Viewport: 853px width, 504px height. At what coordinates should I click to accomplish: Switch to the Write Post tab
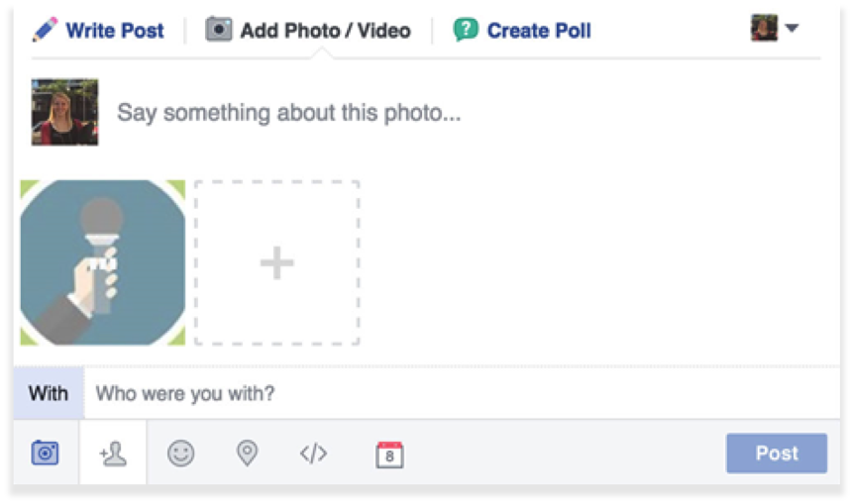pyautogui.click(x=114, y=31)
